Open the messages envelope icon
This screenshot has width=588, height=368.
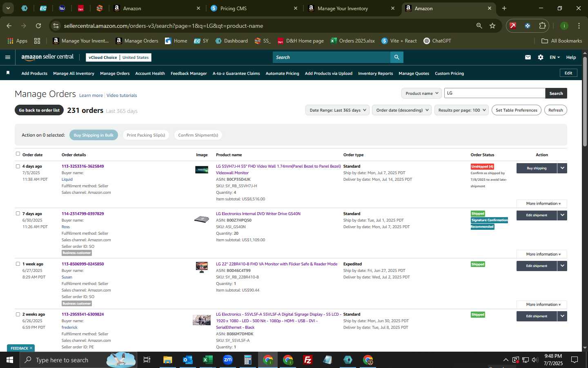pyautogui.click(x=528, y=57)
